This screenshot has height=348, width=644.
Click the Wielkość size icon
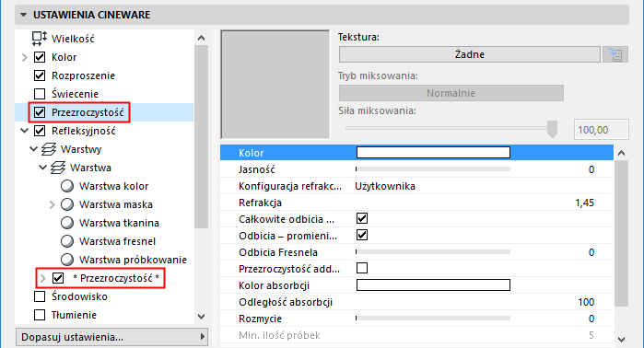pos(40,39)
